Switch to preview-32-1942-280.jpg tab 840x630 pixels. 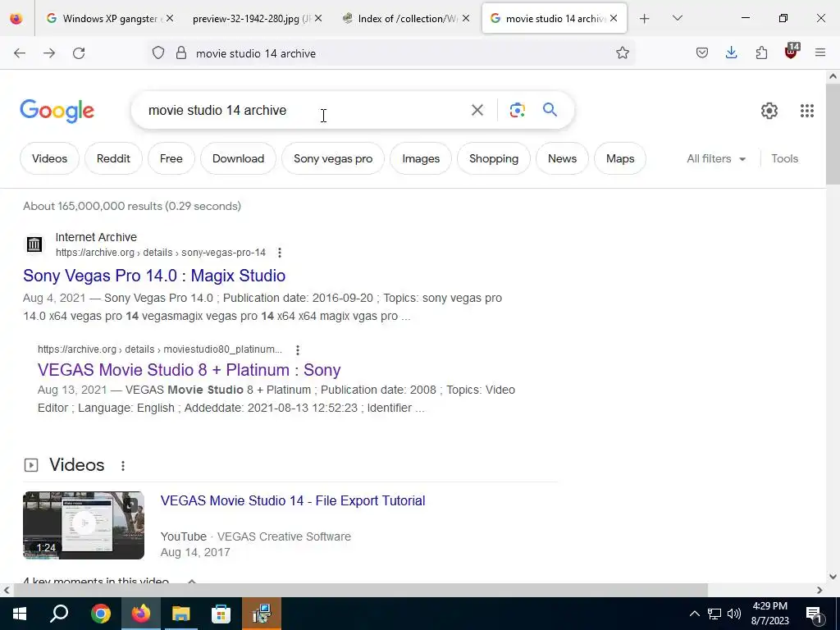coord(251,19)
